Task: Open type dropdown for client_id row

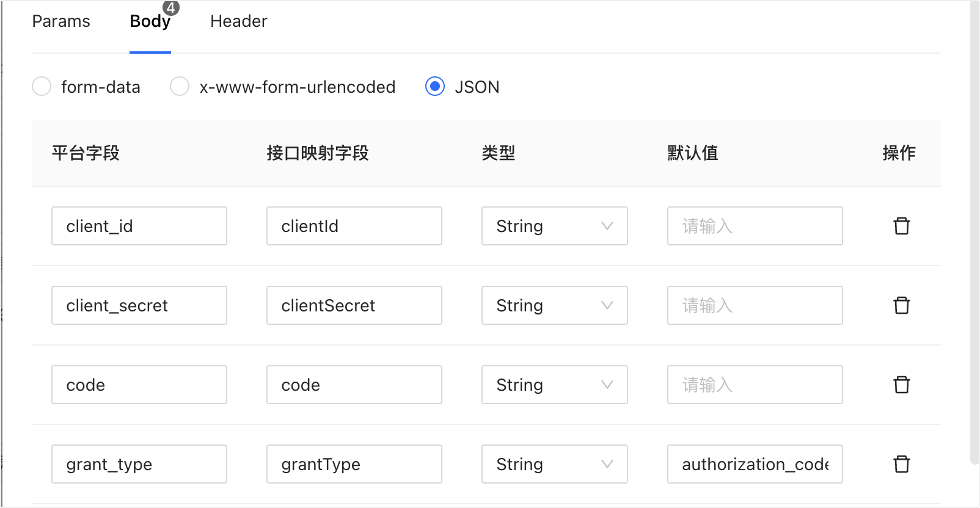Action: pyautogui.click(x=554, y=226)
